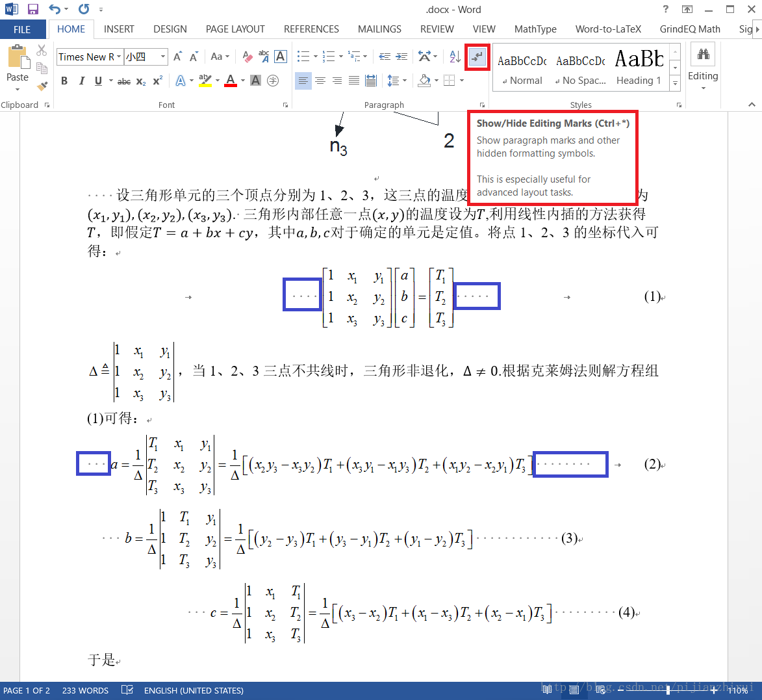Click the Sort A-Z icon
Screen dimensions: 762x700
(455, 57)
